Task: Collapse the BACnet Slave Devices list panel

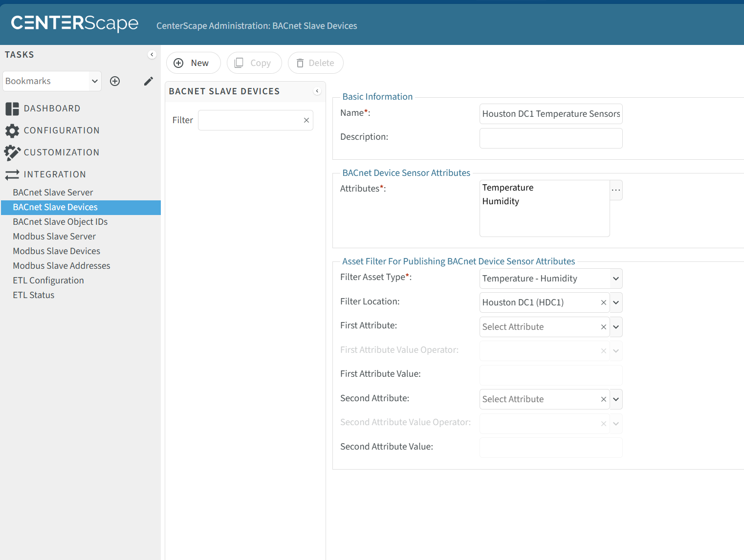Action: point(317,91)
